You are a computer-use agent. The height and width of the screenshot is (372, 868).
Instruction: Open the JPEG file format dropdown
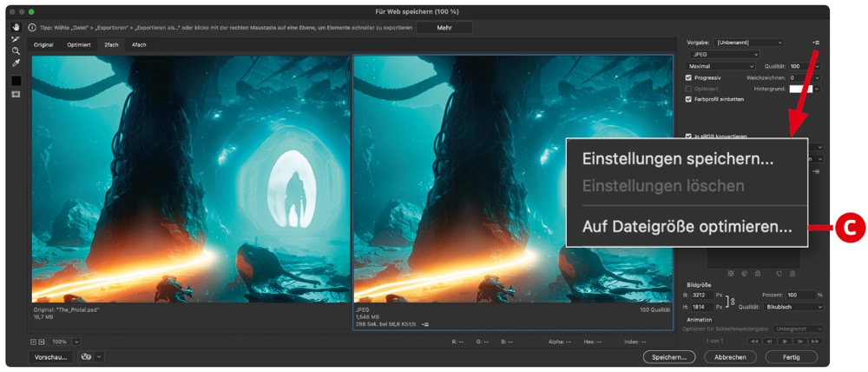click(x=723, y=54)
